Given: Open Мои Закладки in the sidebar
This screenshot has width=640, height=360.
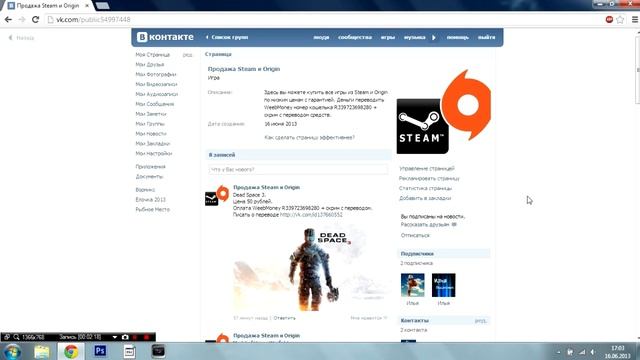Looking at the screenshot, I should click(x=153, y=144).
